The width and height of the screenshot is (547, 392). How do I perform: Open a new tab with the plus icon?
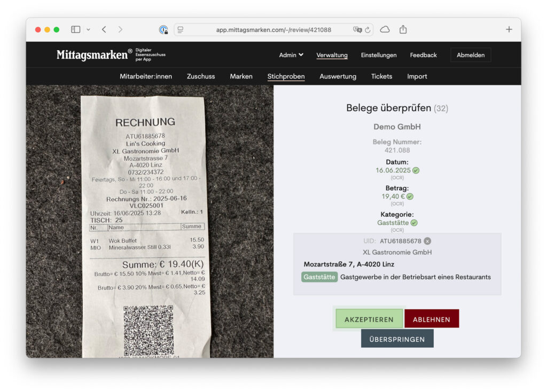tap(509, 29)
